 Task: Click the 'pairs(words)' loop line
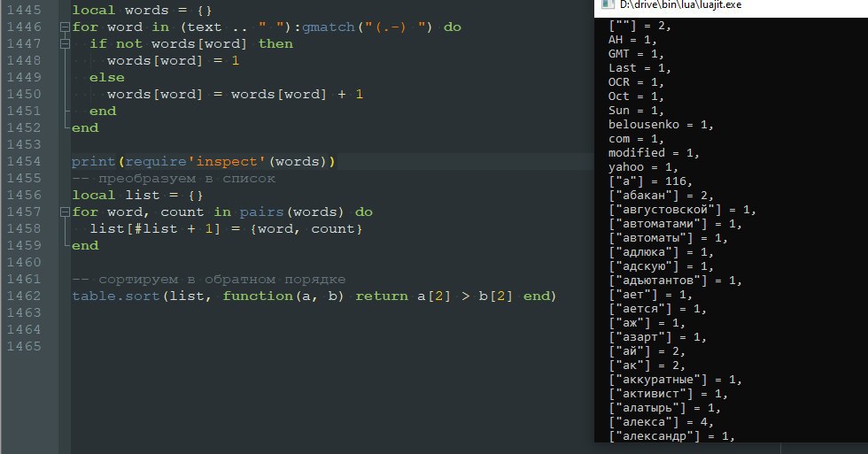(x=222, y=212)
